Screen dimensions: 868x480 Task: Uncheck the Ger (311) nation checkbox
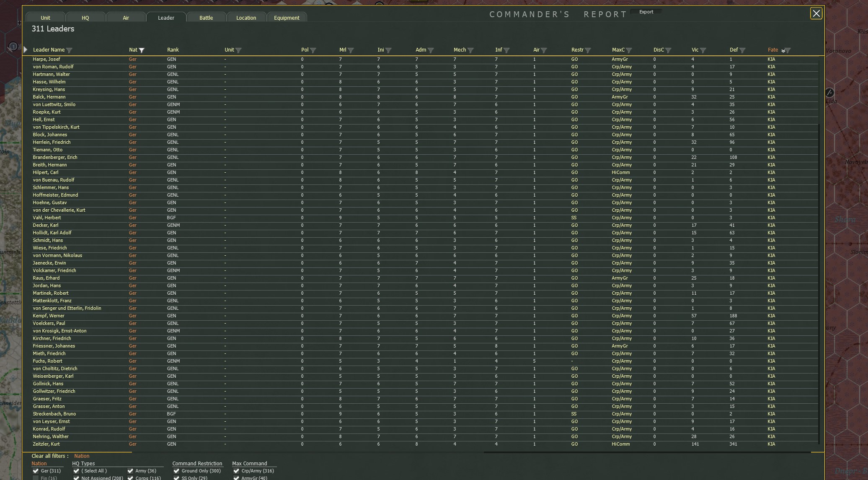coord(36,471)
